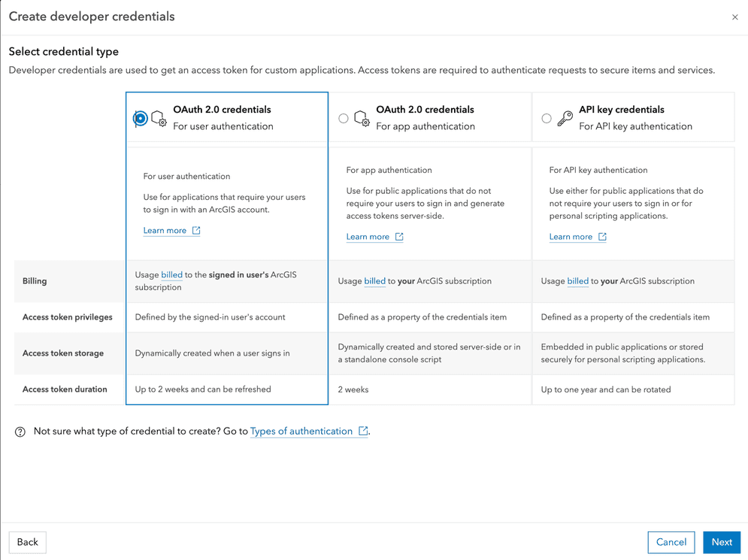Open Learn more link for API key authentication
The width and height of the screenshot is (748, 560).
[x=571, y=237]
